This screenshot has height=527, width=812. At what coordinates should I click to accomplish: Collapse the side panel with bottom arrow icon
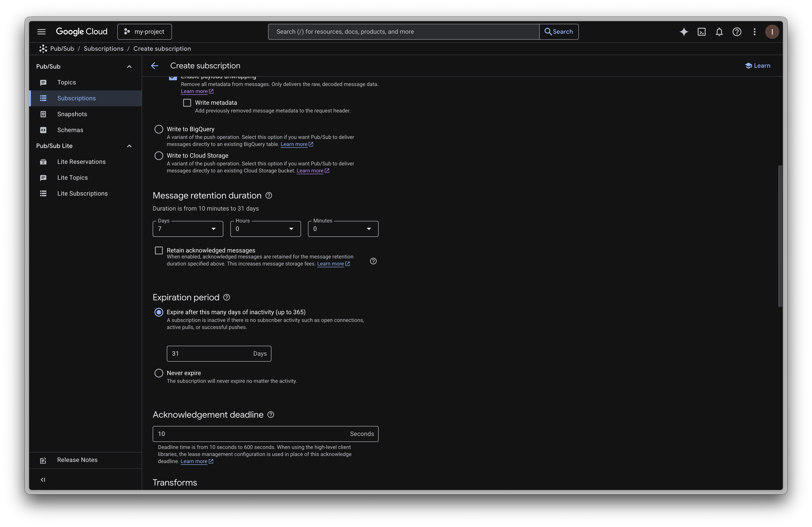(43, 480)
